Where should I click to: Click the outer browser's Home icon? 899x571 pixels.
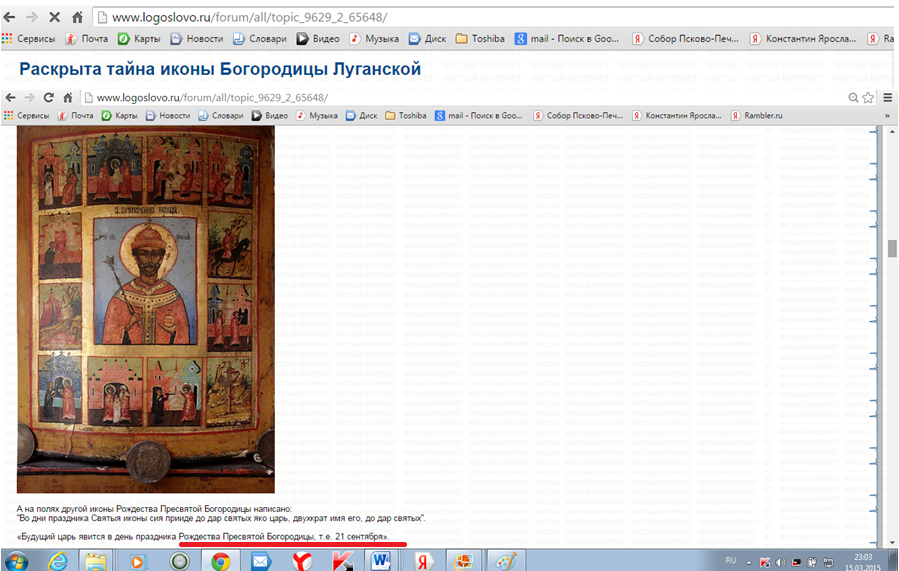77,17
